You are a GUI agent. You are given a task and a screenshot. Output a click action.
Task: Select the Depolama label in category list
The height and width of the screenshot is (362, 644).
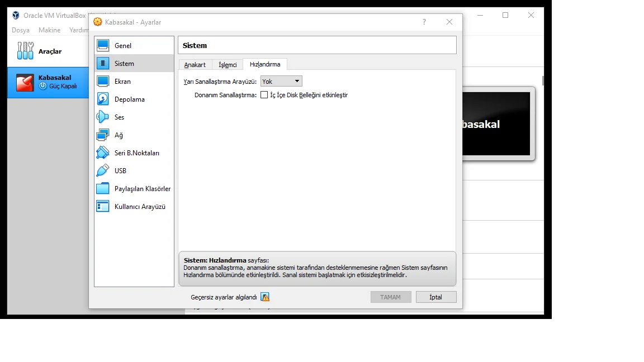click(129, 99)
